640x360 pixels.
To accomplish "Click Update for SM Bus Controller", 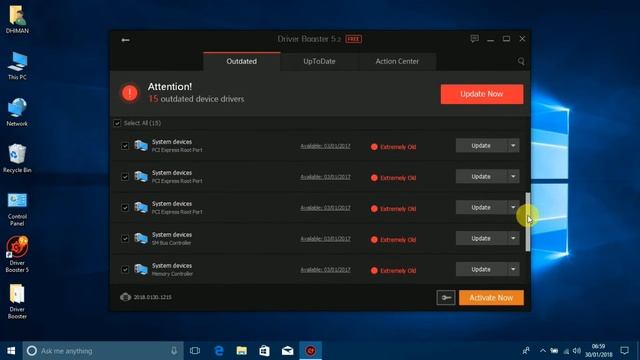I will pyautogui.click(x=481, y=238).
